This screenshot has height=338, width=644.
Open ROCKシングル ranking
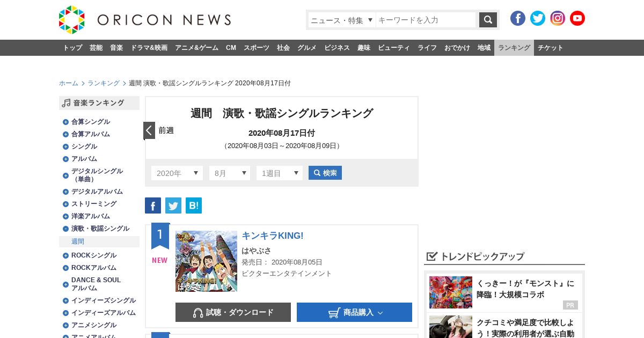94,255
